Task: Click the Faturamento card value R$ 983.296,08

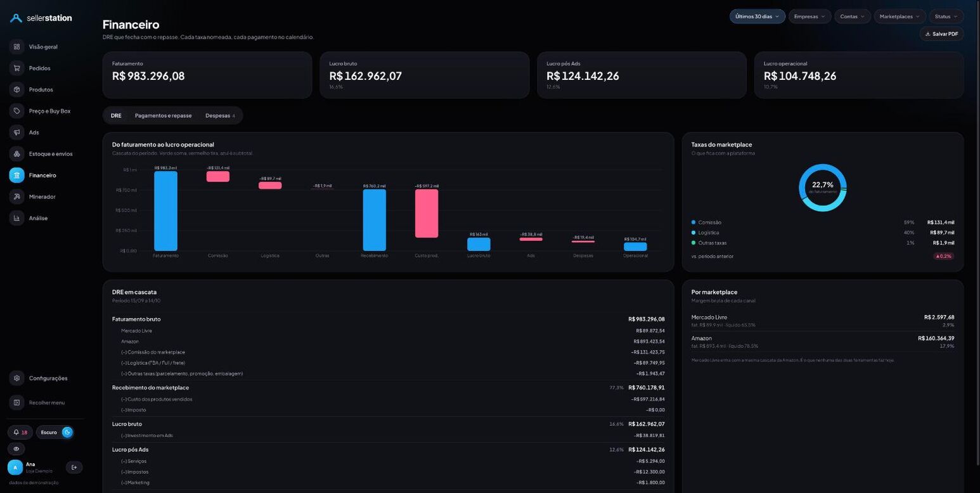Action: pos(148,76)
